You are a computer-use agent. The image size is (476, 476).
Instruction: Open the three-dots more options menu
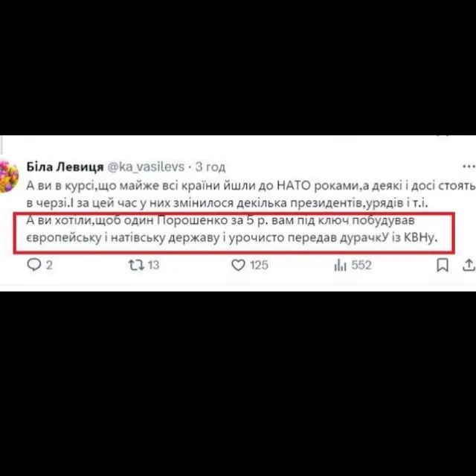click(469, 167)
